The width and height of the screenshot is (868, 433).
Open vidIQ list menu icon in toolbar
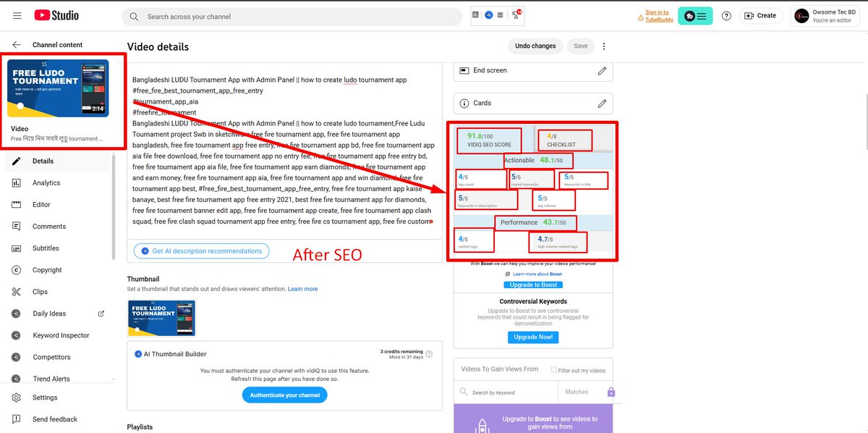[x=502, y=14]
